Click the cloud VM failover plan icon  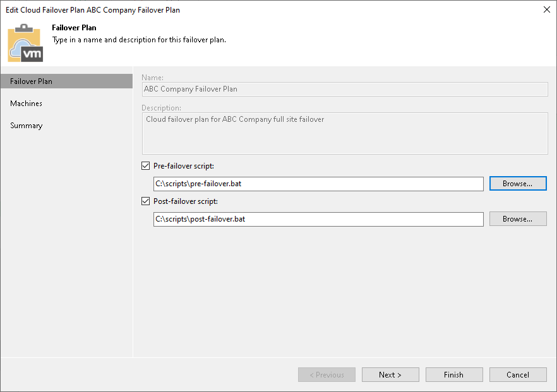[x=25, y=44]
